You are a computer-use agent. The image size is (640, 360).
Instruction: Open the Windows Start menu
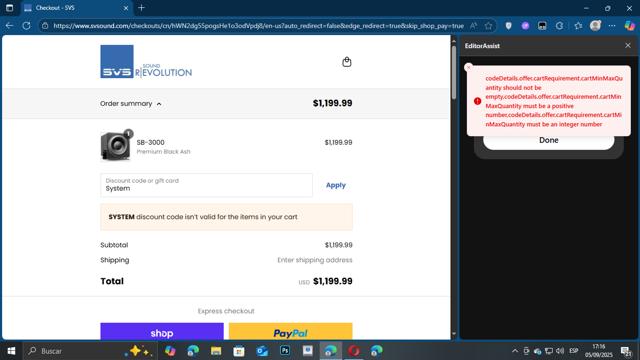click(11, 351)
